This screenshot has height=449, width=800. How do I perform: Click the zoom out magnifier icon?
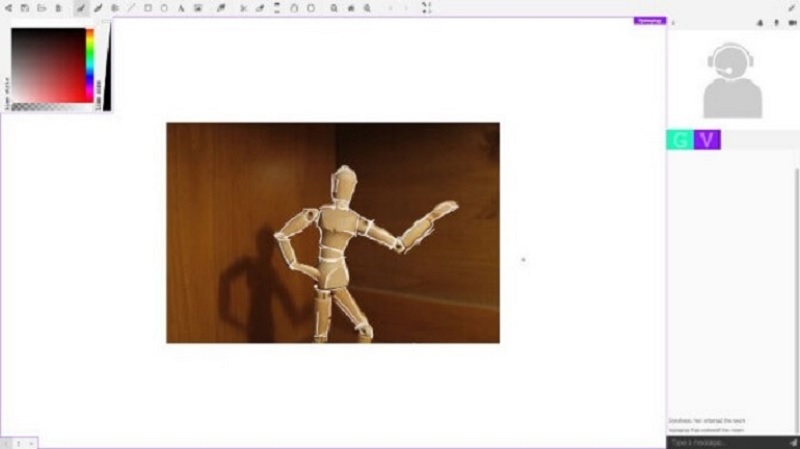(x=367, y=8)
